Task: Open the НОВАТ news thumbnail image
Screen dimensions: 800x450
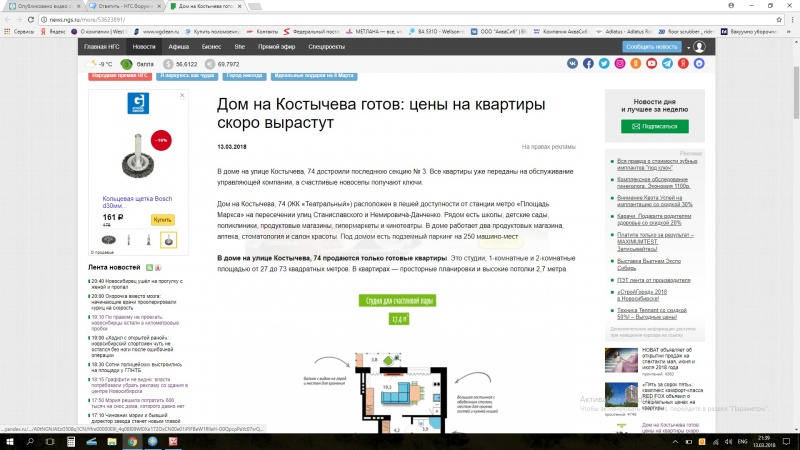Action: 621,360
